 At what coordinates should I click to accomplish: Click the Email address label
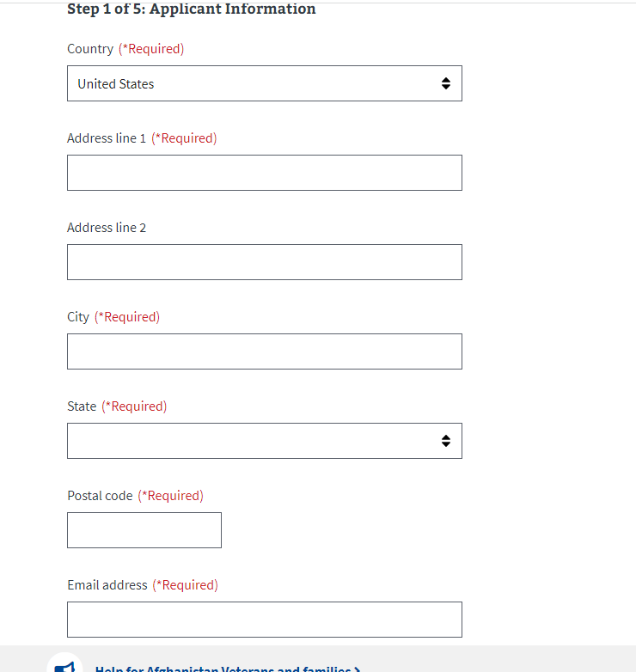(107, 585)
